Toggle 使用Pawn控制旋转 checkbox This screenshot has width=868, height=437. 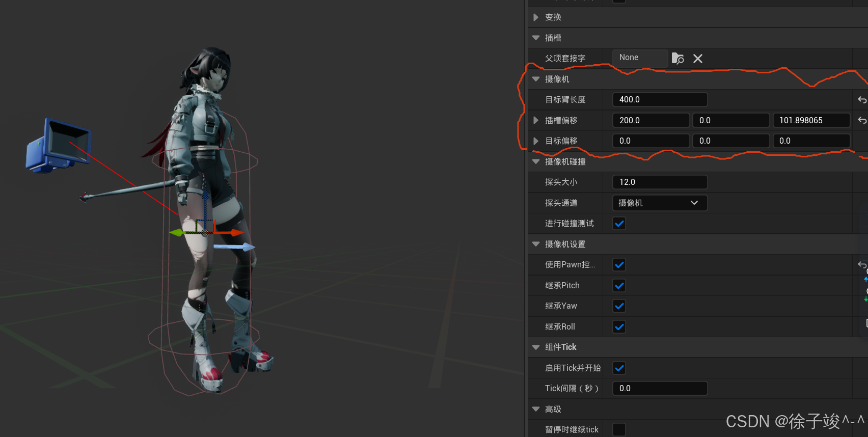coord(619,265)
